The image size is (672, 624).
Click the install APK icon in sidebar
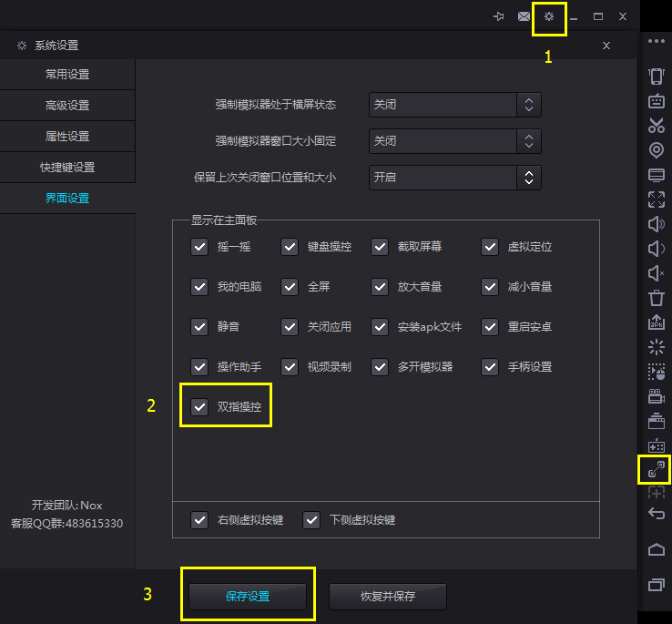(x=657, y=322)
